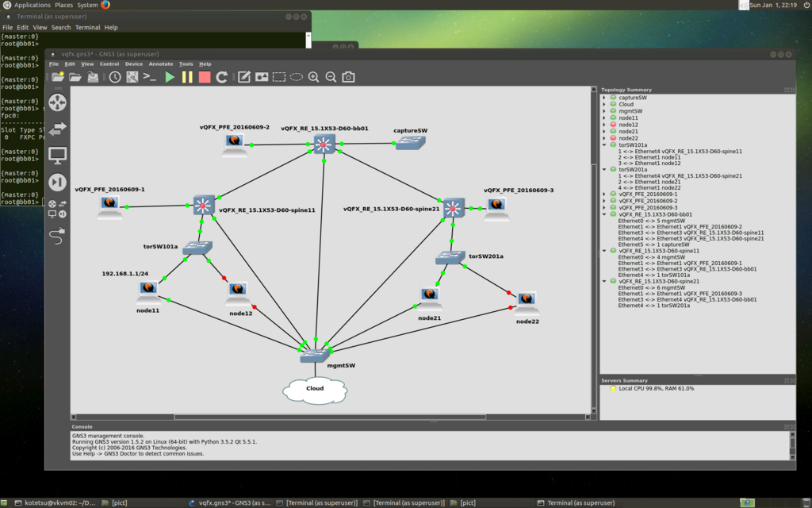Start all devices with green play button
812x508 pixels.
[170, 77]
